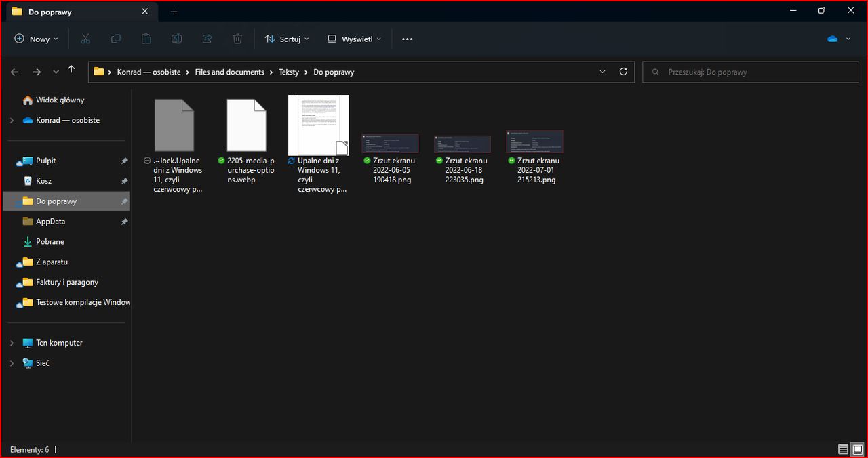Open Konrad — osobiste in sidebar
This screenshot has height=458, width=868.
(67, 120)
